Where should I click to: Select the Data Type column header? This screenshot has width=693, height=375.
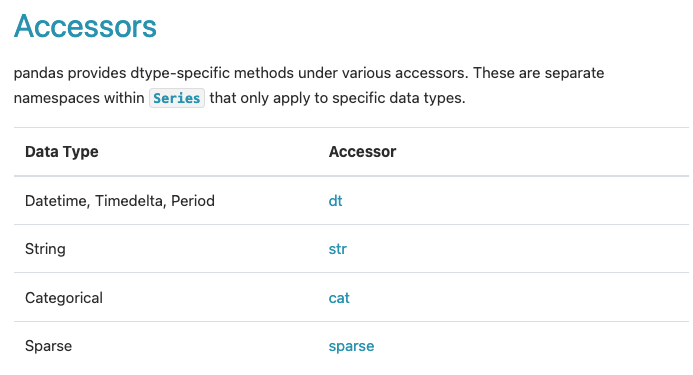pos(61,152)
